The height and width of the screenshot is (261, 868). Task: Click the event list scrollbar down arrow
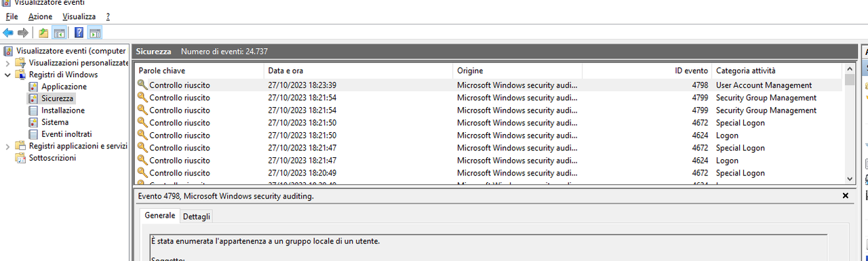(850, 178)
